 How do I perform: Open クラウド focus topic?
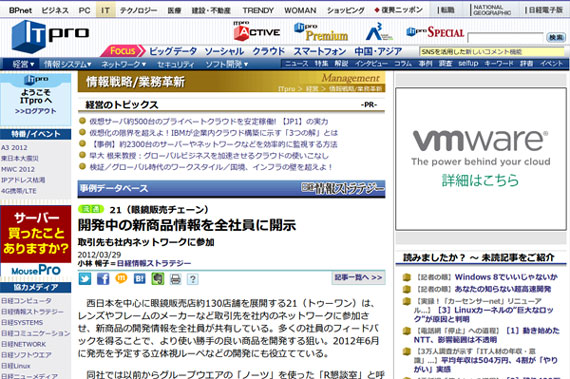pyautogui.click(x=268, y=51)
